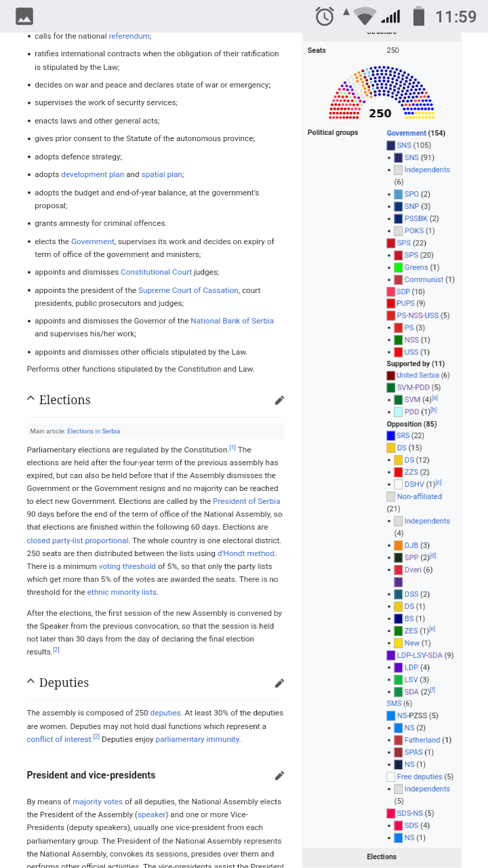Open Government (154) link in infobox
Viewport: 488px width, 868px height.
click(x=416, y=133)
